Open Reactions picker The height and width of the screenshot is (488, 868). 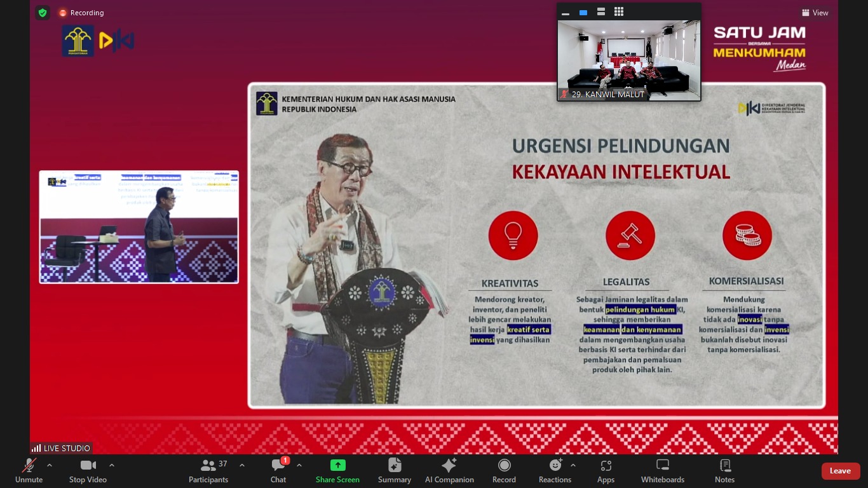point(555,471)
